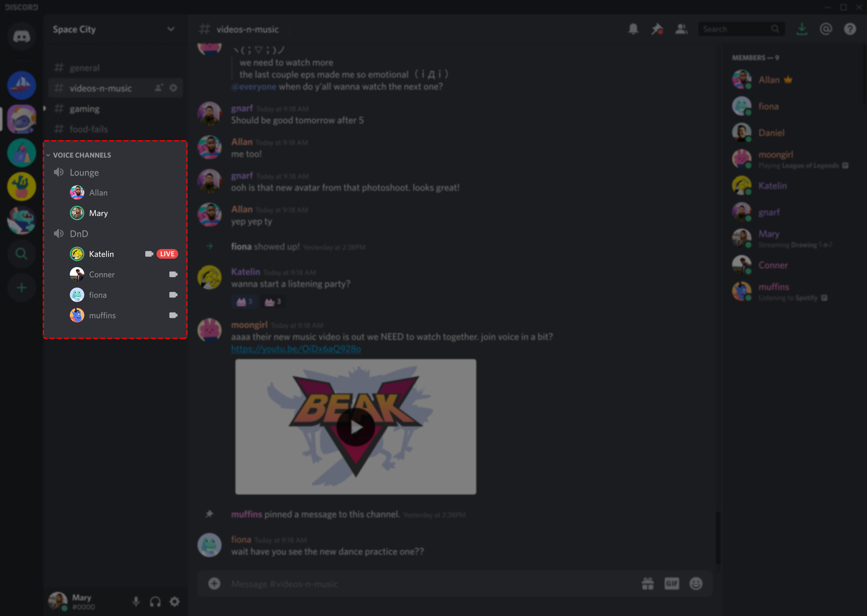Expand the Lounge voice channel

(85, 172)
